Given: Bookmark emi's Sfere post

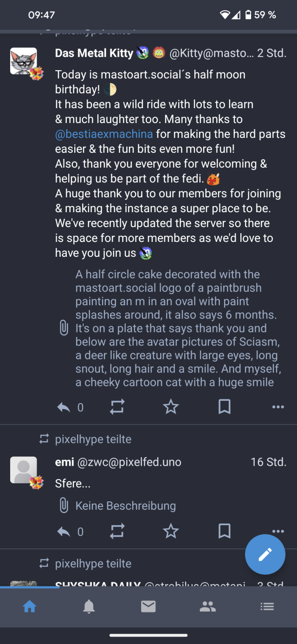Looking at the screenshot, I should coord(225,531).
